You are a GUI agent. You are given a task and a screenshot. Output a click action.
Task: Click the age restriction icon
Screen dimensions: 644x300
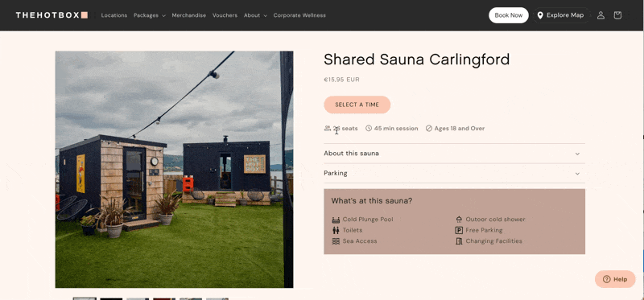[429, 129]
